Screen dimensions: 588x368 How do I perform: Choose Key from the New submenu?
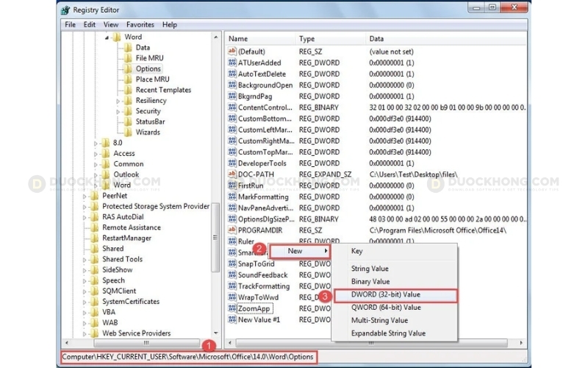395,251
